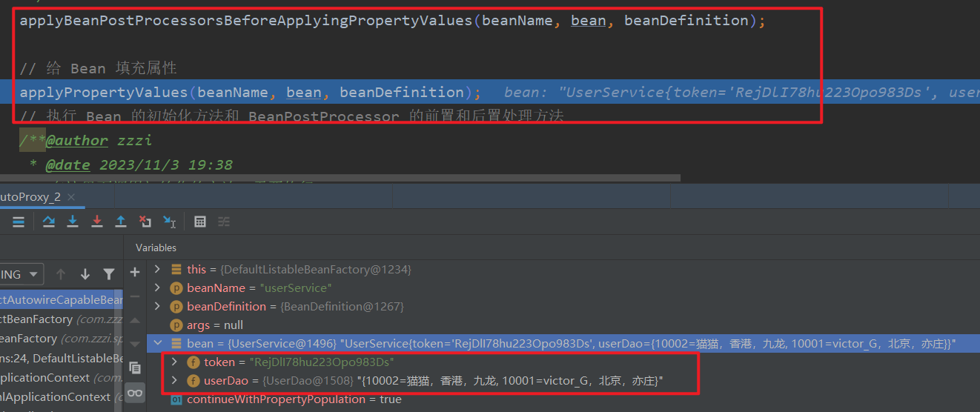Open the Evaluate Expression calculator
The height and width of the screenshot is (412, 980).
point(199,222)
